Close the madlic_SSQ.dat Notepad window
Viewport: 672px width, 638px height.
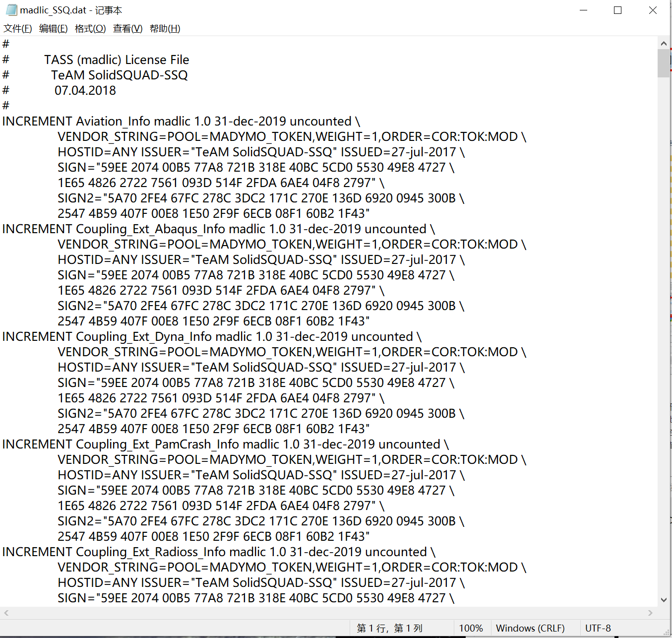point(653,10)
